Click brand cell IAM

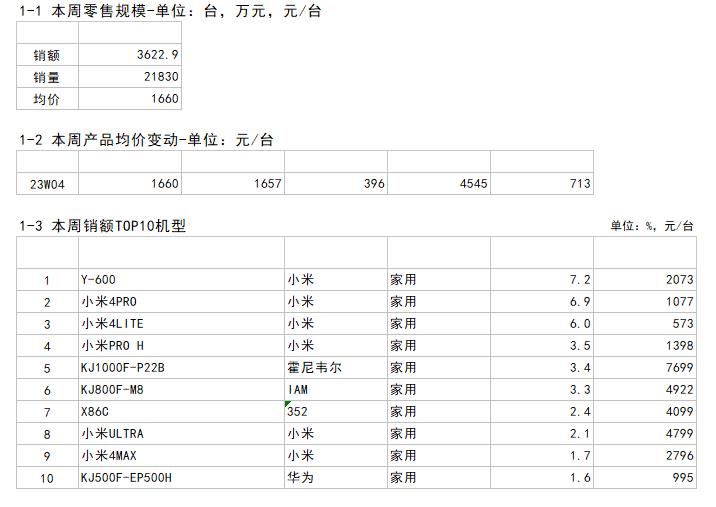coord(336,390)
